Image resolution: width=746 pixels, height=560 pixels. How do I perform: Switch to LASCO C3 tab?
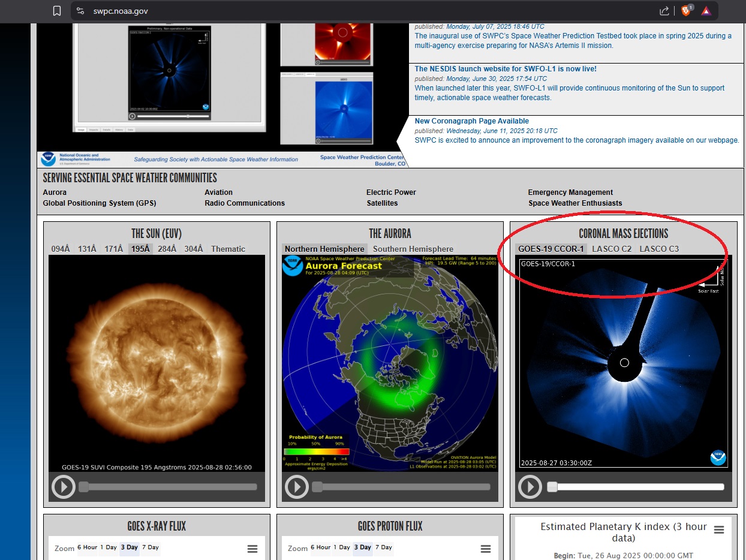tap(659, 249)
